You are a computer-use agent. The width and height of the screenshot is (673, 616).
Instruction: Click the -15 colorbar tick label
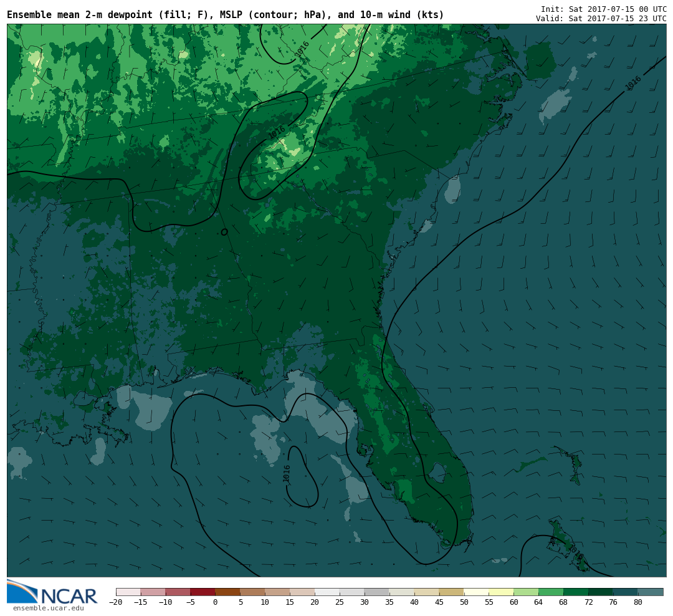[x=140, y=602]
